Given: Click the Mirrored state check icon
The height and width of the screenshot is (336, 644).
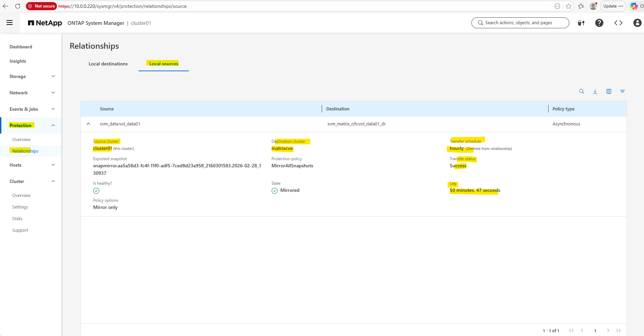Looking at the screenshot, I should (x=275, y=191).
